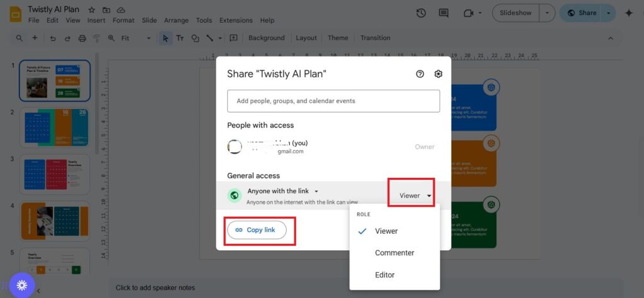The height and width of the screenshot is (298, 644).
Task: Click the search menus magnifier icon
Action: pyautogui.click(x=19, y=38)
